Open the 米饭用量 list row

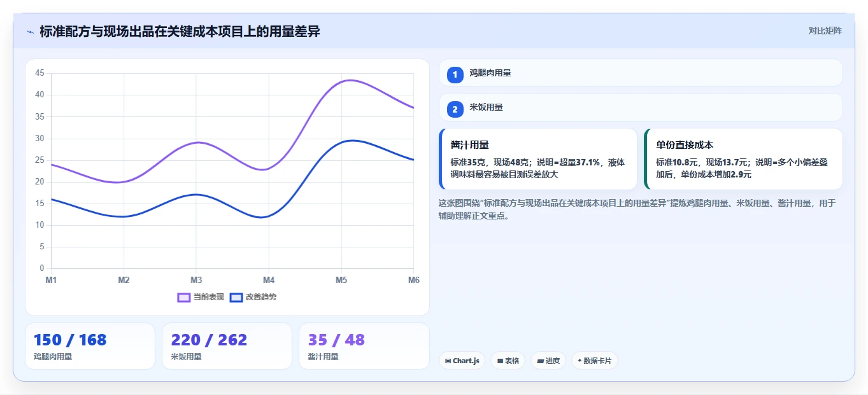641,107
